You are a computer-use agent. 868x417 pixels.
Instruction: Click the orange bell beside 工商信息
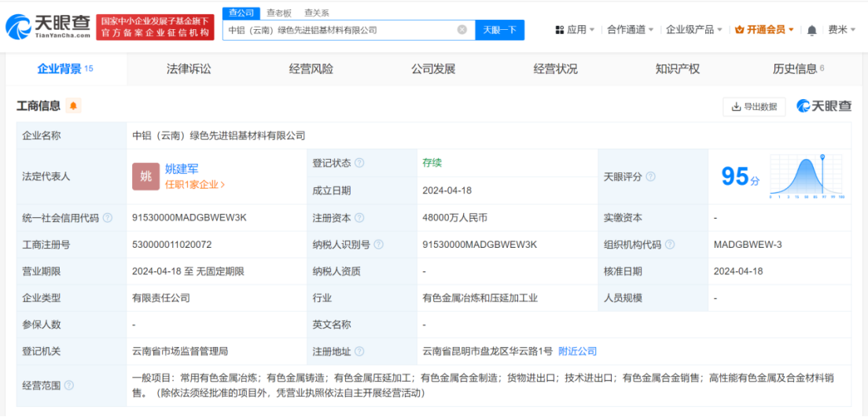73,106
